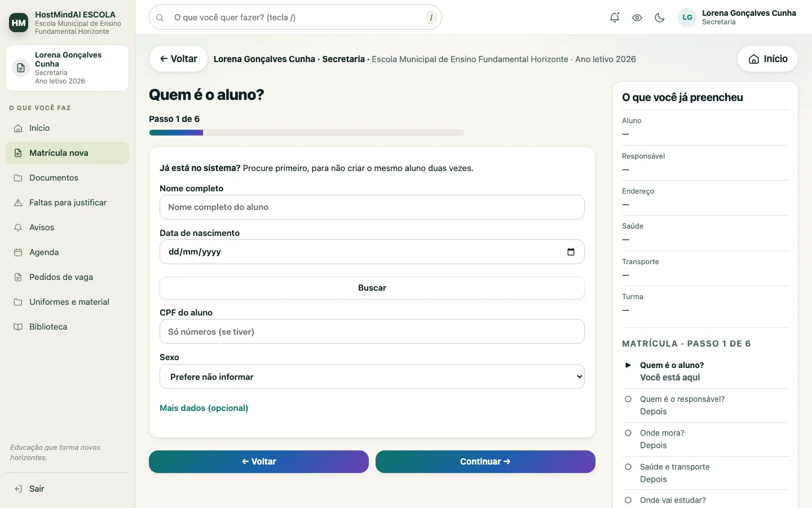
Task: Click the top Voltar button beside breadcrumb
Action: [178, 59]
